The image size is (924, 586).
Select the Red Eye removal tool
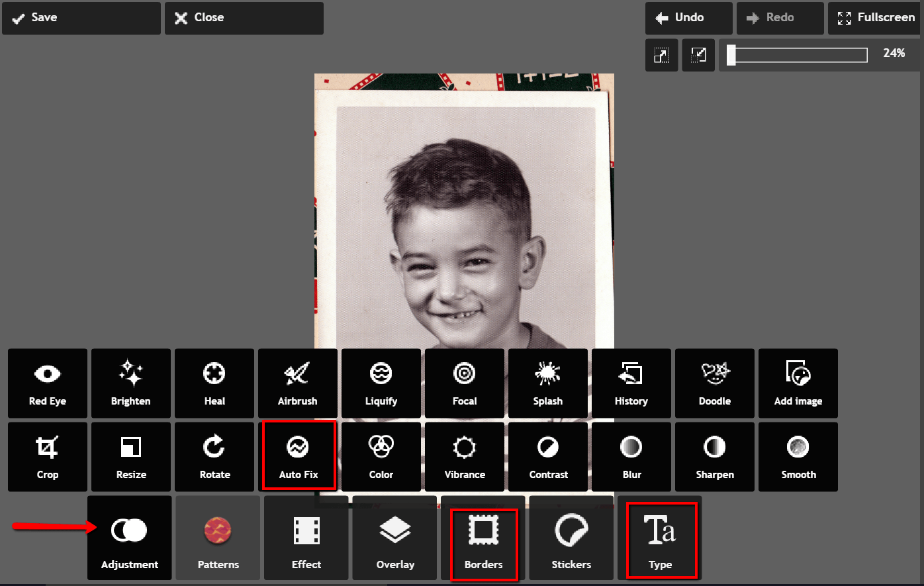pos(47,383)
